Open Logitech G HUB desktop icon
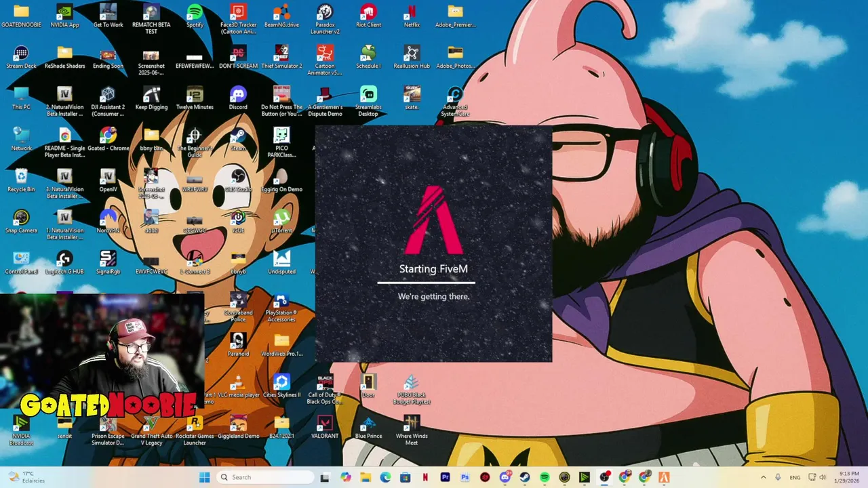Image resolution: width=868 pixels, height=488 pixels. click(64, 263)
